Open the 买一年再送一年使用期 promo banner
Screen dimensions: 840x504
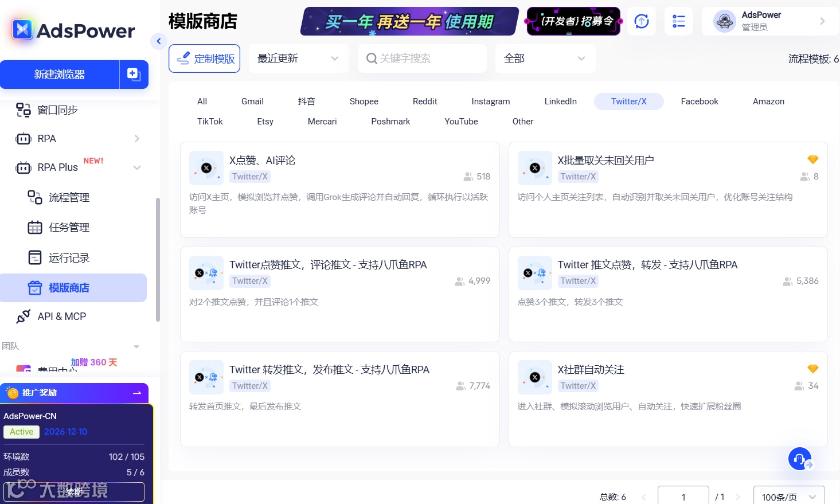409,21
